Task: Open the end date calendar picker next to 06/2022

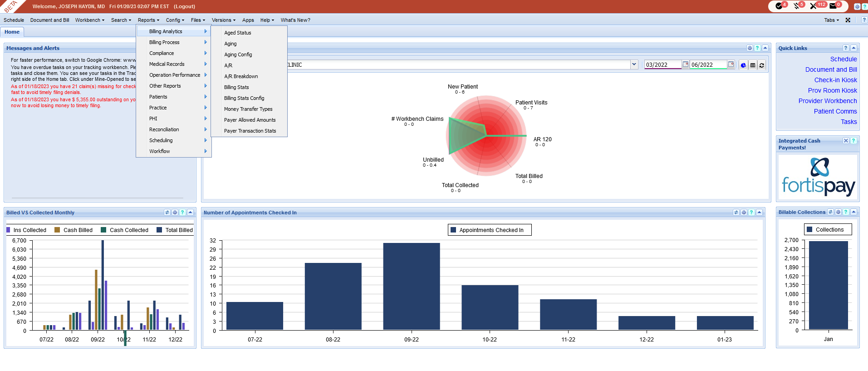Action: tap(731, 64)
